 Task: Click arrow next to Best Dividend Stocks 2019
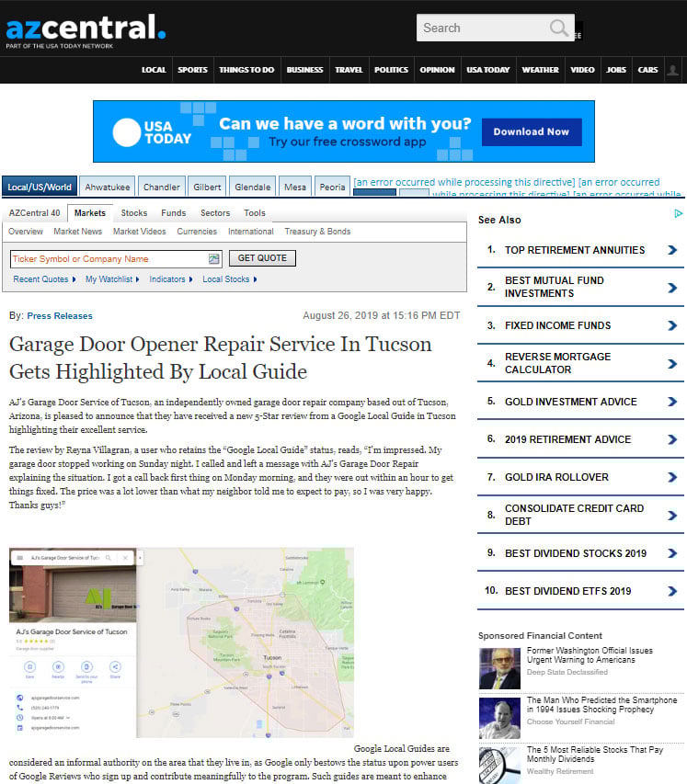672,553
